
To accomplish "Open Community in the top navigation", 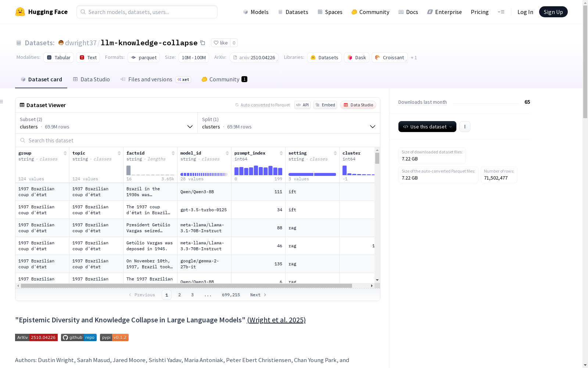I will [x=370, y=12].
